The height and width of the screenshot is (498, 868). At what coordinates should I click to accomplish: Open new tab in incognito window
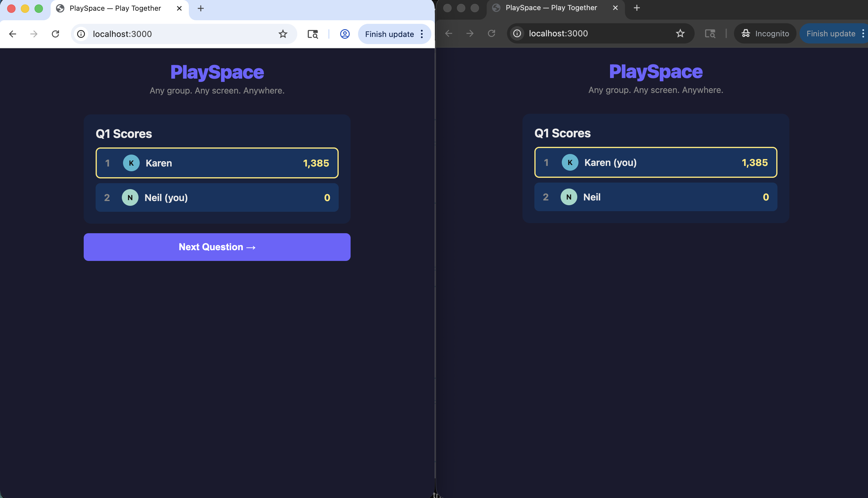(x=637, y=8)
